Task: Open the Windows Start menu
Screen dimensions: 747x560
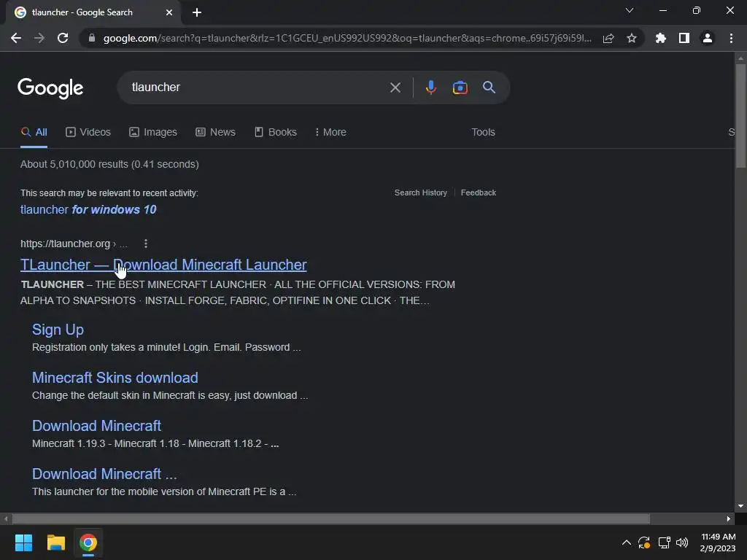Action: click(23, 542)
